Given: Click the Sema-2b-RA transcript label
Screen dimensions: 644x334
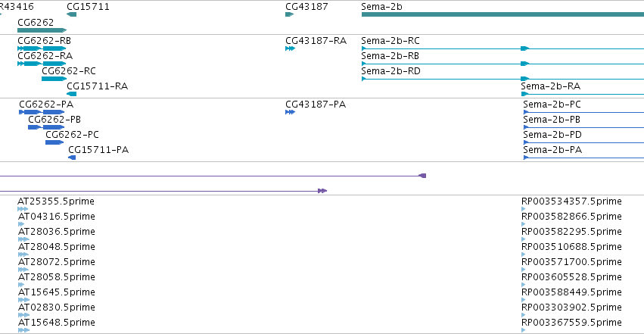Looking at the screenshot, I should 550,86.
